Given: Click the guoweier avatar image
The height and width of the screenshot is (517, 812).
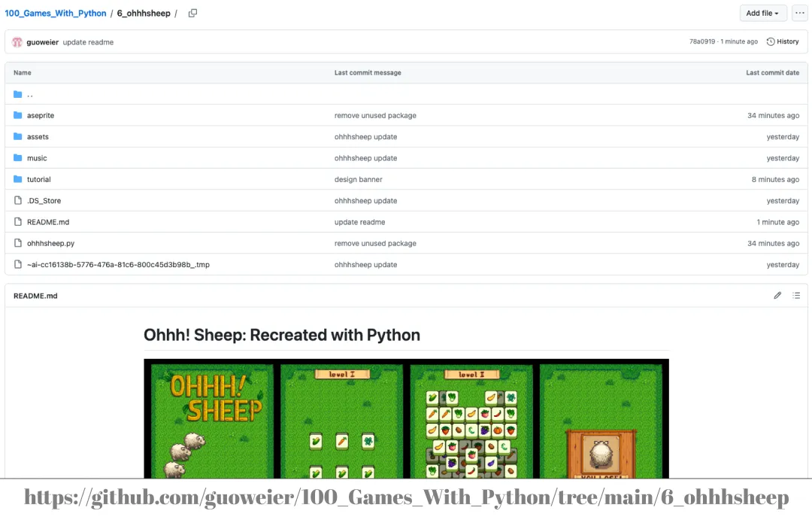Looking at the screenshot, I should coord(17,42).
